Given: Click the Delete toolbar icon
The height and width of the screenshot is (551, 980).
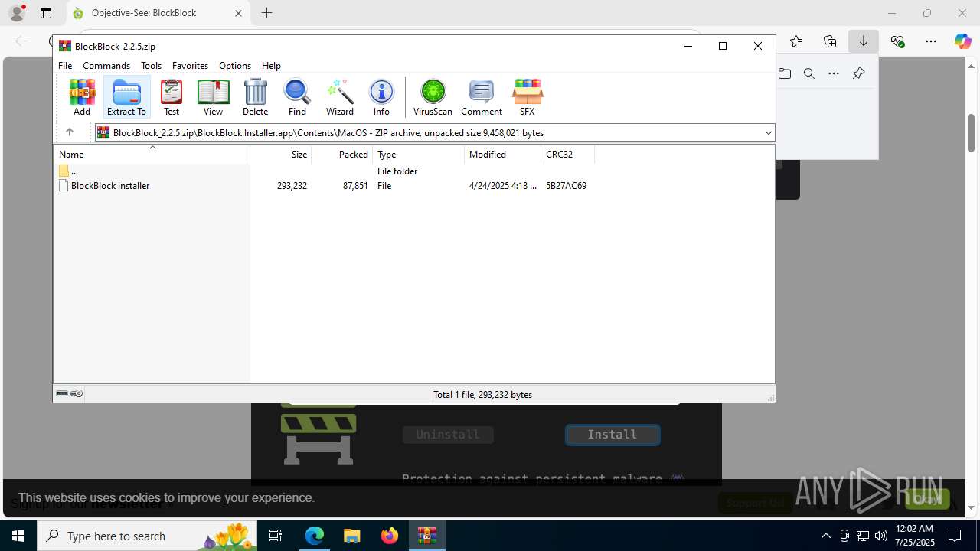Looking at the screenshot, I should [x=255, y=97].
